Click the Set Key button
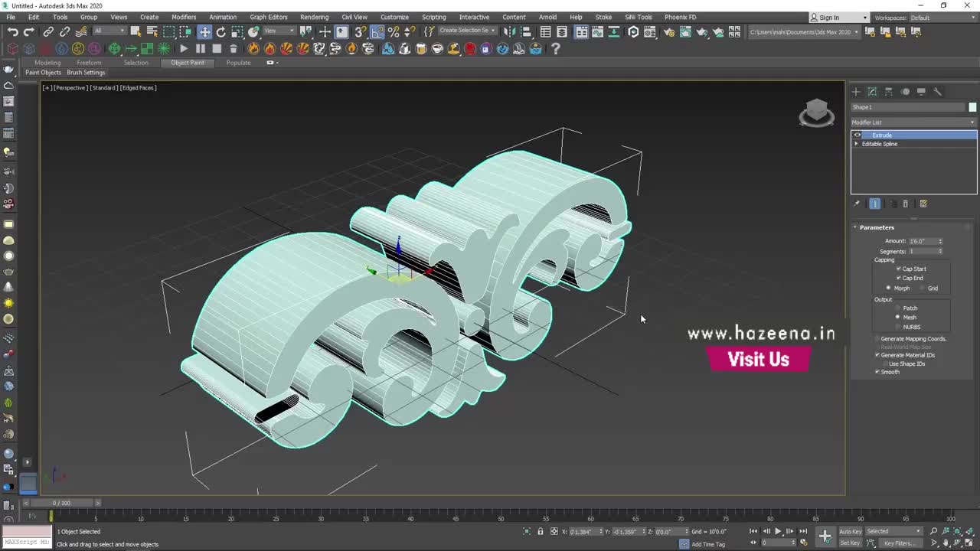This screenshot has height=551, width=980. pyautogui.click(x=850, y=543)
